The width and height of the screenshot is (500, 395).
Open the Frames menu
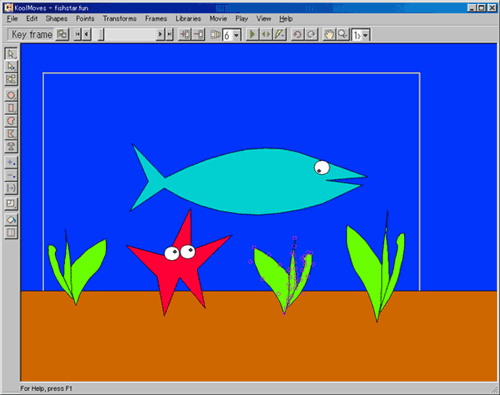[156, 19]
